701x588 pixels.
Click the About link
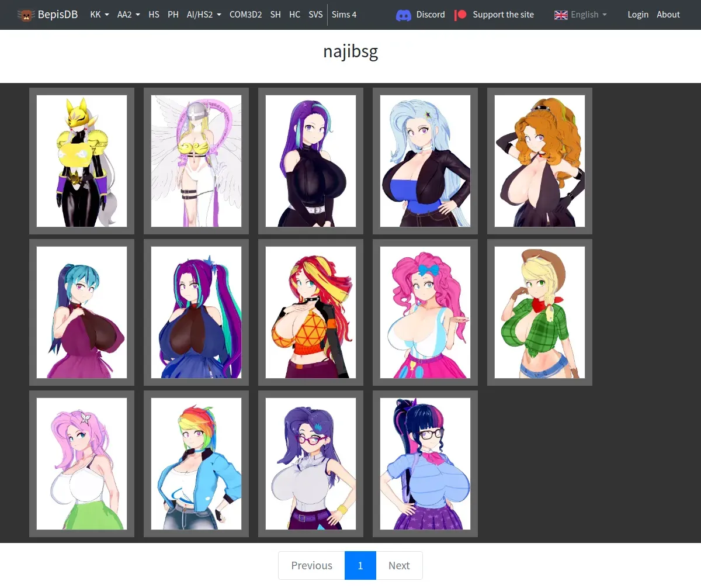[668, 15]
